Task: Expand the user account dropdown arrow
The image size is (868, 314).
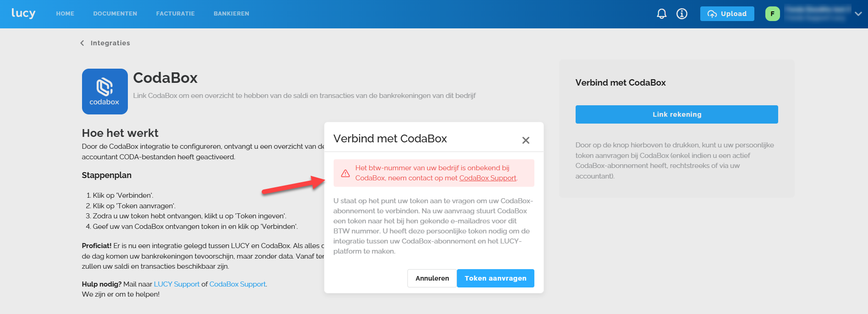Action: [x=858, y=14]
